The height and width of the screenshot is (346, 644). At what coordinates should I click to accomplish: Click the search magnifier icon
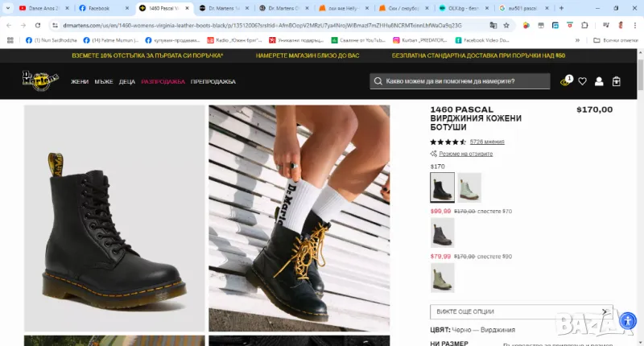tap(378, 81)
